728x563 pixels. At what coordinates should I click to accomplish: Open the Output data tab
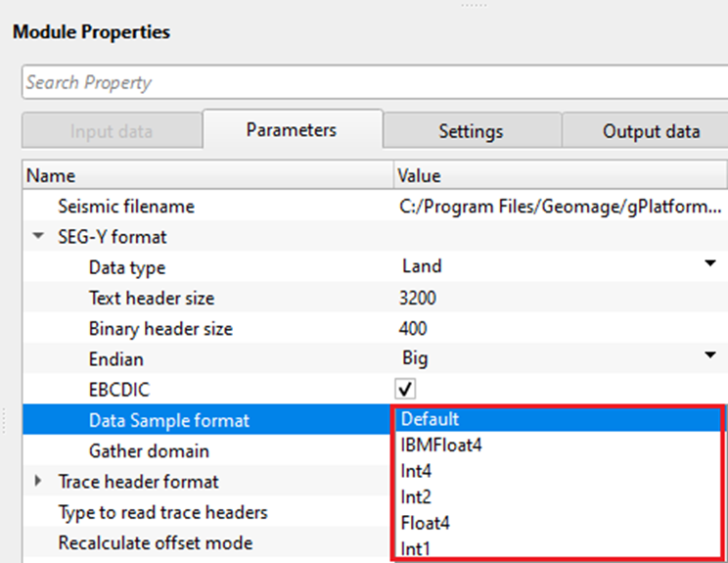651,131
